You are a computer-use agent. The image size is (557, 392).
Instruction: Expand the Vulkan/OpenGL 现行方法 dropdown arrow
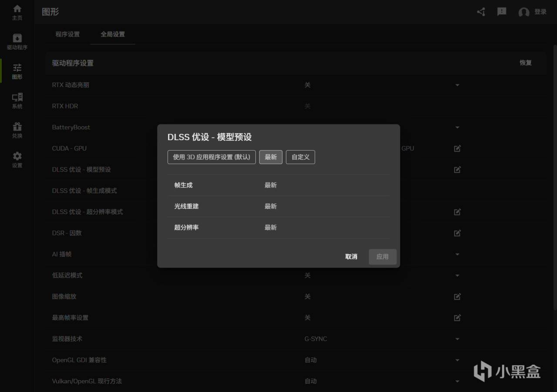(457, 381)
